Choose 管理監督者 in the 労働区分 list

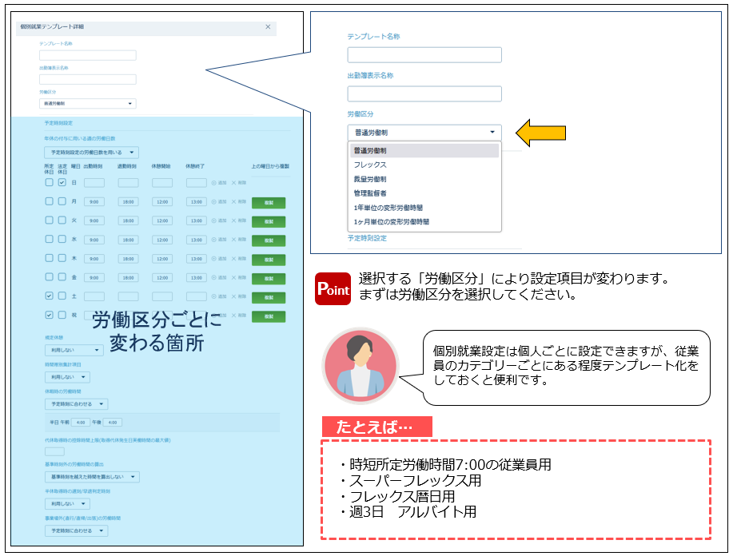pos(372,193)
